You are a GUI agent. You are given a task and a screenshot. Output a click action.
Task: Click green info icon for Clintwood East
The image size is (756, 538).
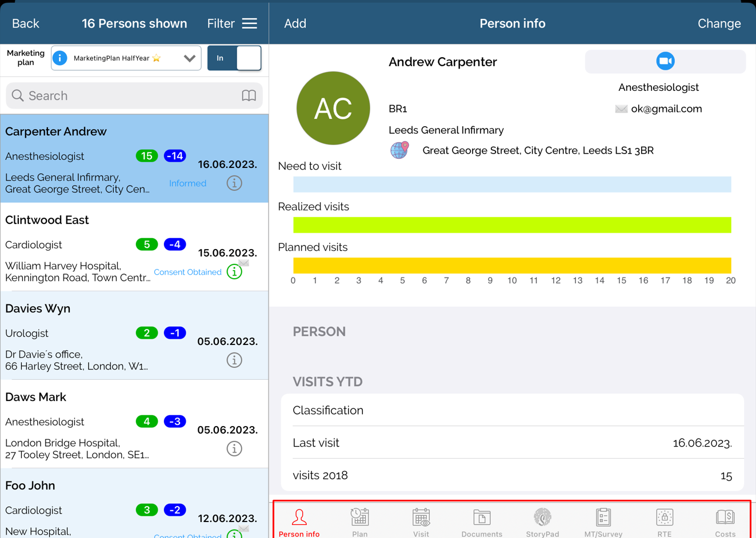coord(234,272)
